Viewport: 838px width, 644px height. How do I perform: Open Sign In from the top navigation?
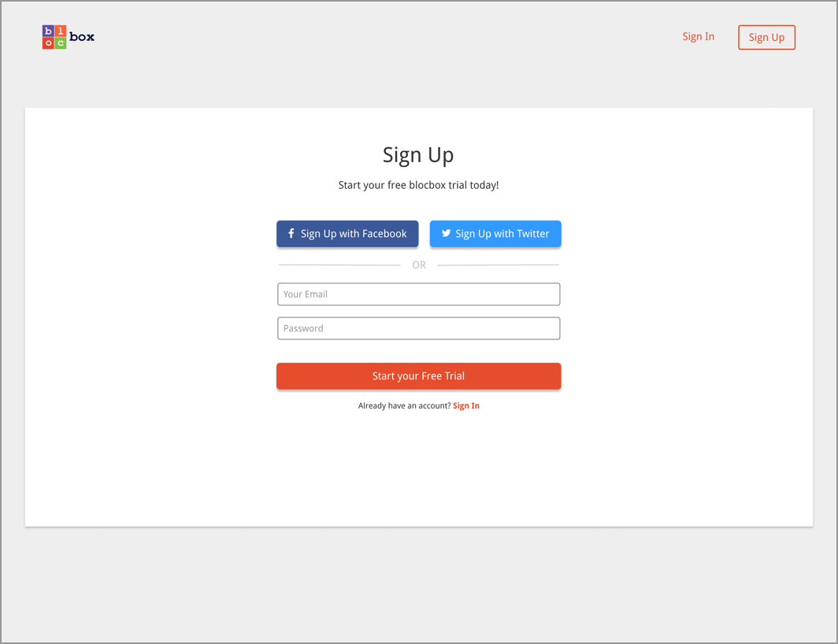698,36
